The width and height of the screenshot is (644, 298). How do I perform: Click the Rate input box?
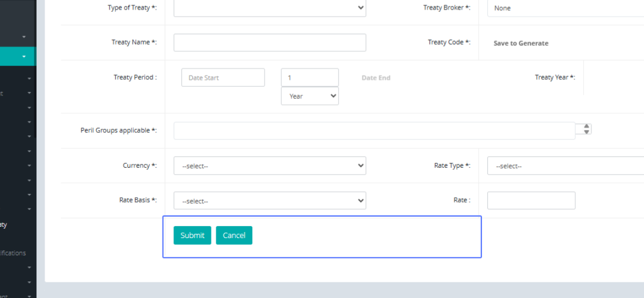[x=531, y=201]
